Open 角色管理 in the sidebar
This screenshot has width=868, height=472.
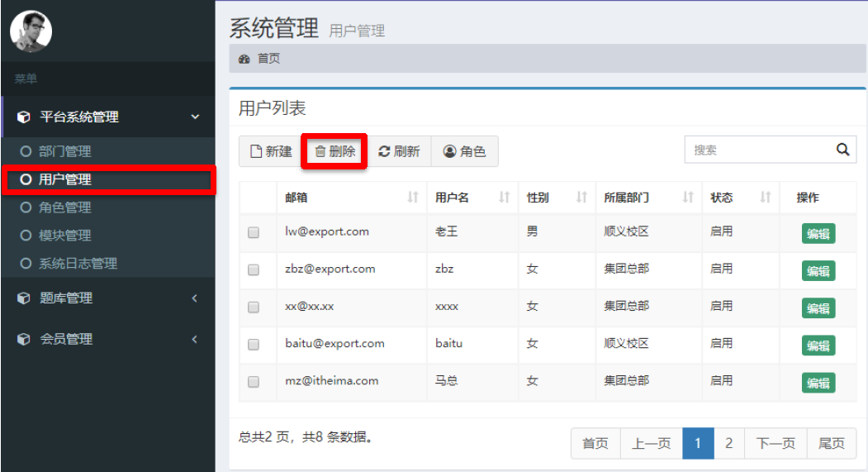click(x=64, y=207)
